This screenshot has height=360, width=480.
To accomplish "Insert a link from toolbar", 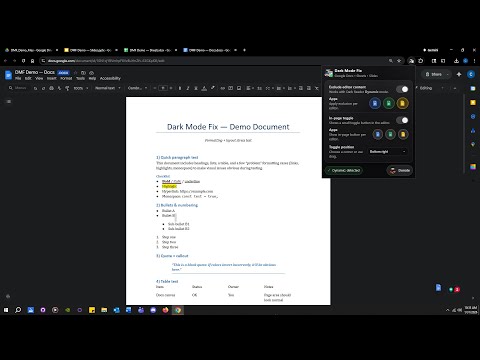I will coord(222,88).
